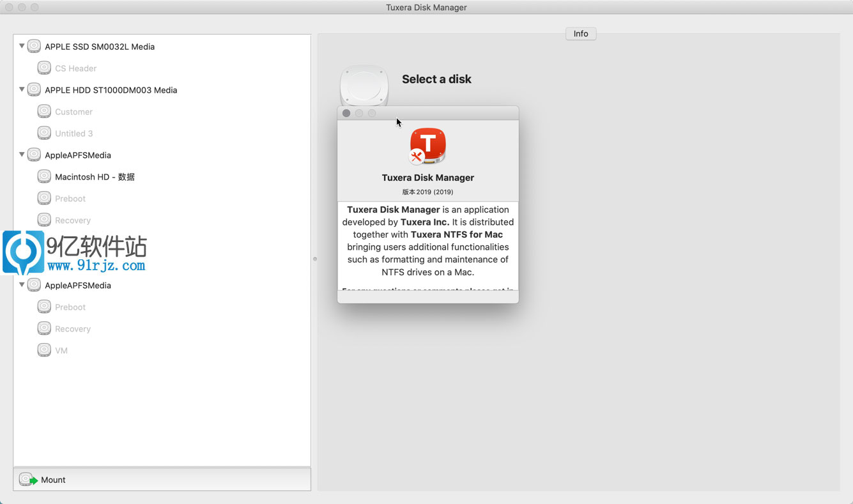
Task: Click the APPLE SSD SM0032L Media disk icon
Action: pos(34,47)
